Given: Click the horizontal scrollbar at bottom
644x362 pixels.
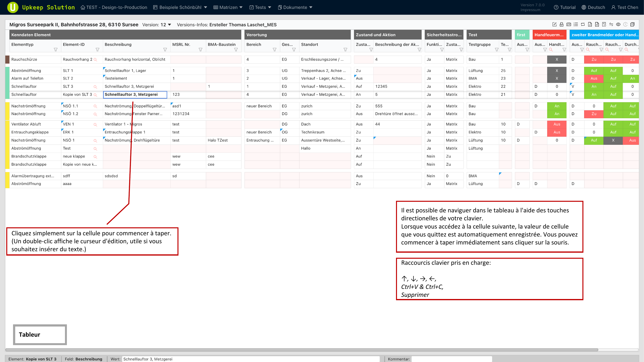Looking at the screenshot, I should (x=300, y=350).
